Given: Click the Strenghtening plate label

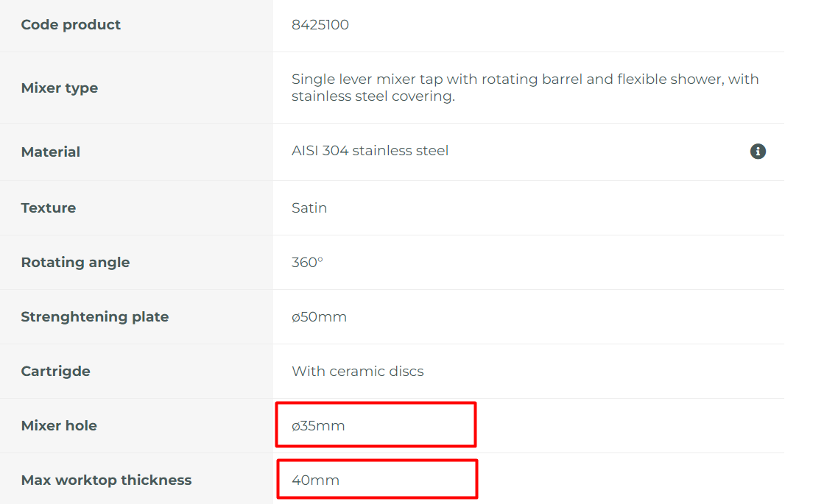Looking at the screenshot, I should pyautogui.click(x=95, y=317).
